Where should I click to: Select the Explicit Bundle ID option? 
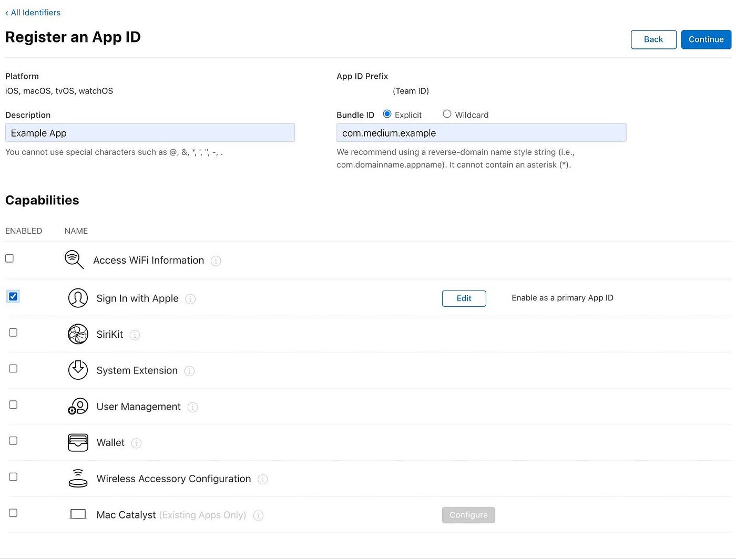(387, 114)
